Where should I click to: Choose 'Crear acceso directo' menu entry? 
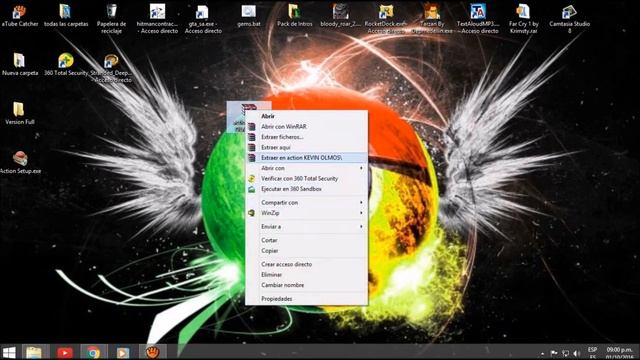pyautogui.click(x=306, y=264)
